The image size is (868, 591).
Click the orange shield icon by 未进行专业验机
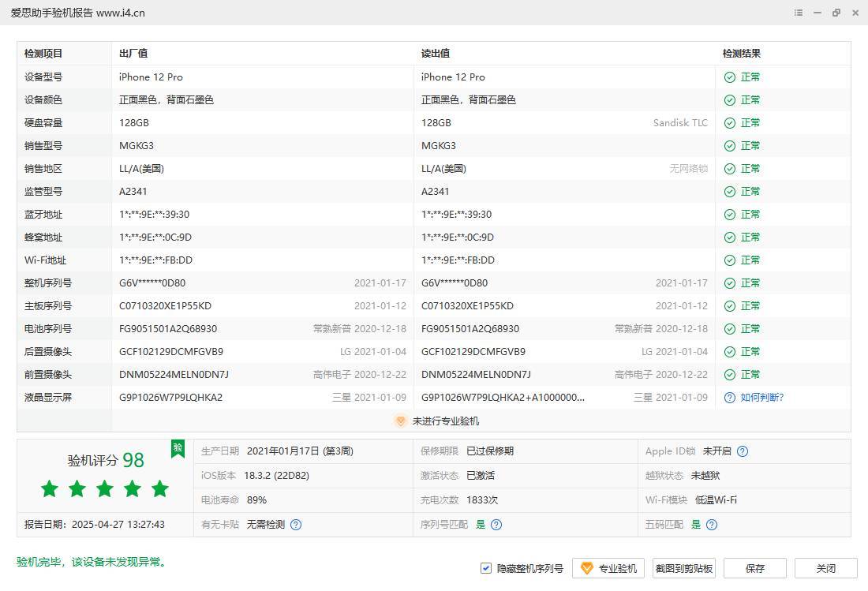tap(400, 421)
